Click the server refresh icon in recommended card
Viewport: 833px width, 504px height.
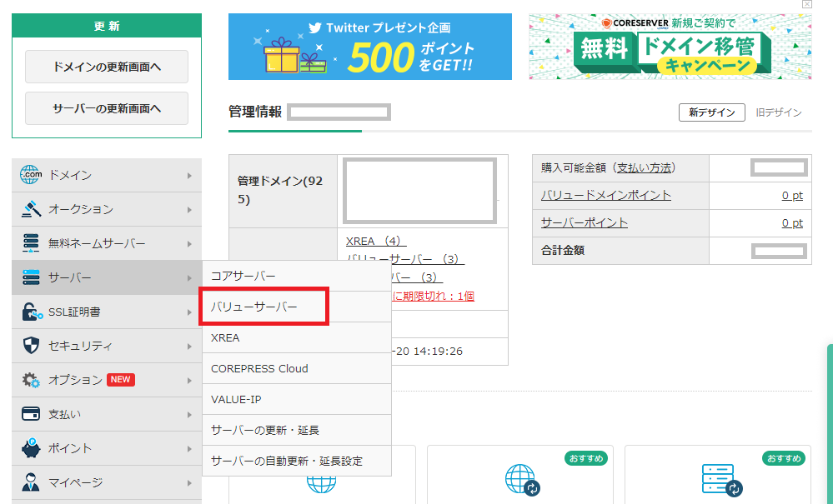(721, 480)
